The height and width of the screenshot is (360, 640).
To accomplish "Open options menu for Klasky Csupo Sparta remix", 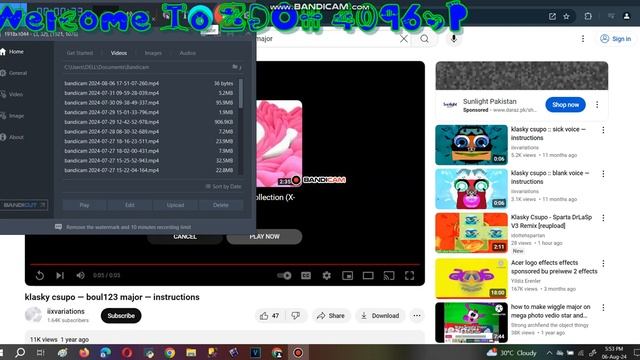I will click(603, 218).
